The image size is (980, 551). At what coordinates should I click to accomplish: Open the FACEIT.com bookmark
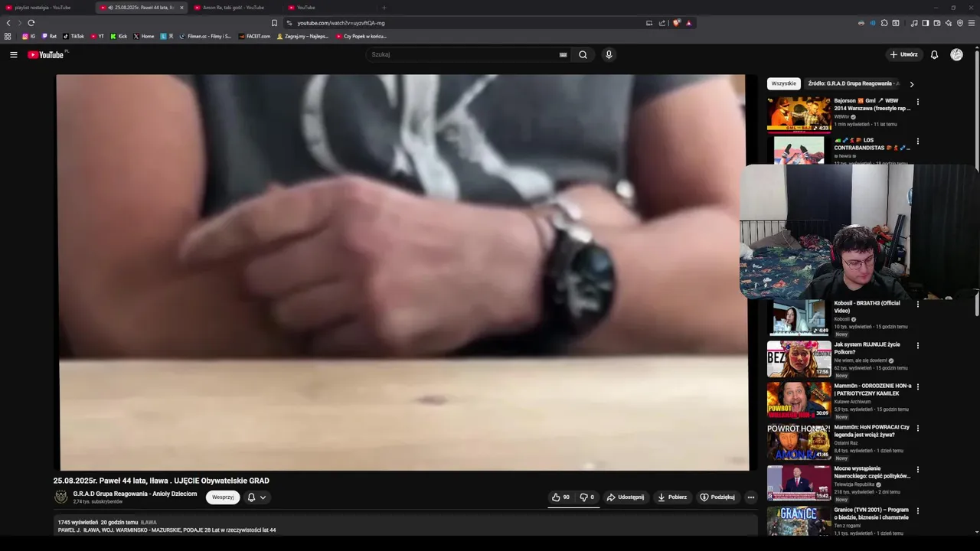[x=255, y=36]
